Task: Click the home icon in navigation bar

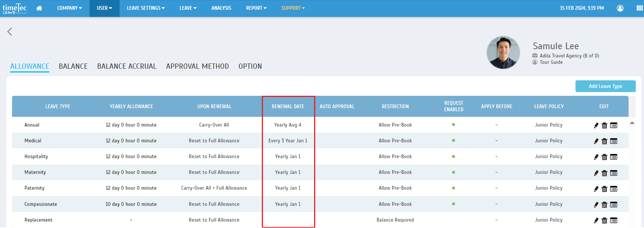Action: click(39, 8)
